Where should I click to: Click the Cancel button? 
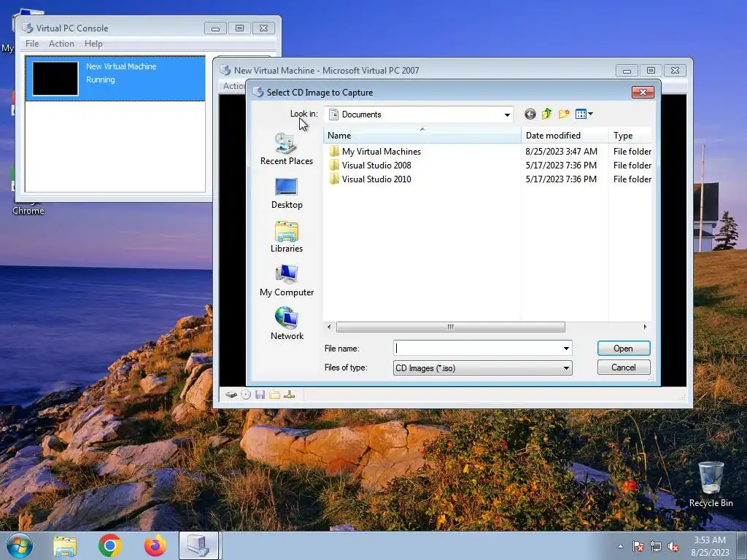click(624, 367)
